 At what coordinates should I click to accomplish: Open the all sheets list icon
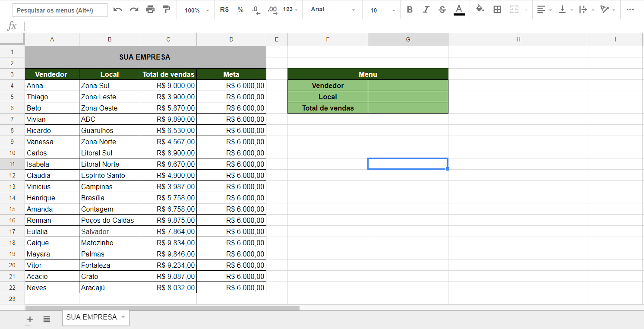47,319
